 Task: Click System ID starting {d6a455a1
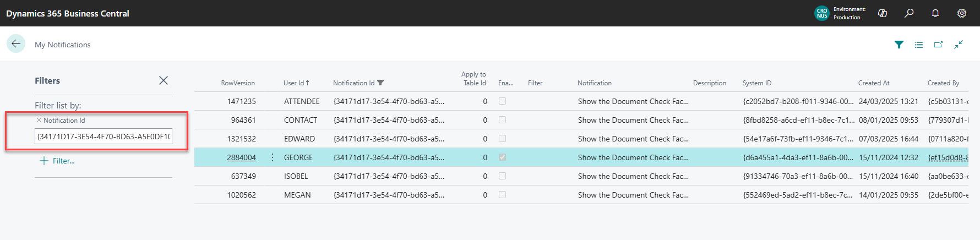coord(798,157)
